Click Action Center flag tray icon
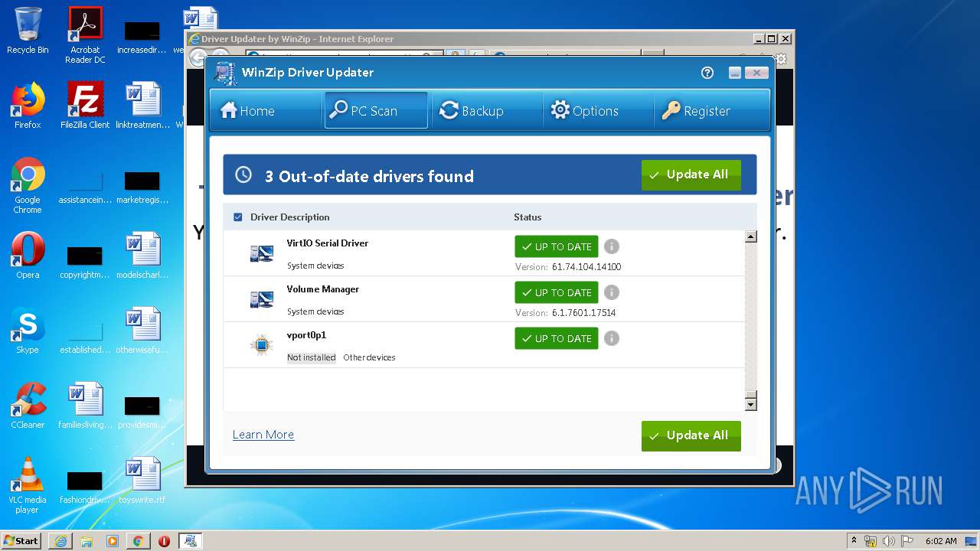980x551 pixels. click(x=906, y=541)
